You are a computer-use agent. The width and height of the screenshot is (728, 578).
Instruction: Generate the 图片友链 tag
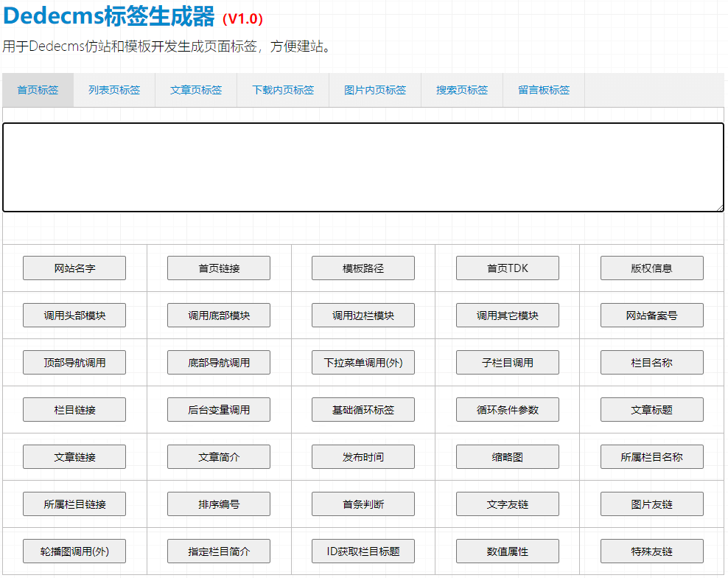pyautogui.click(x=652, y=504)
